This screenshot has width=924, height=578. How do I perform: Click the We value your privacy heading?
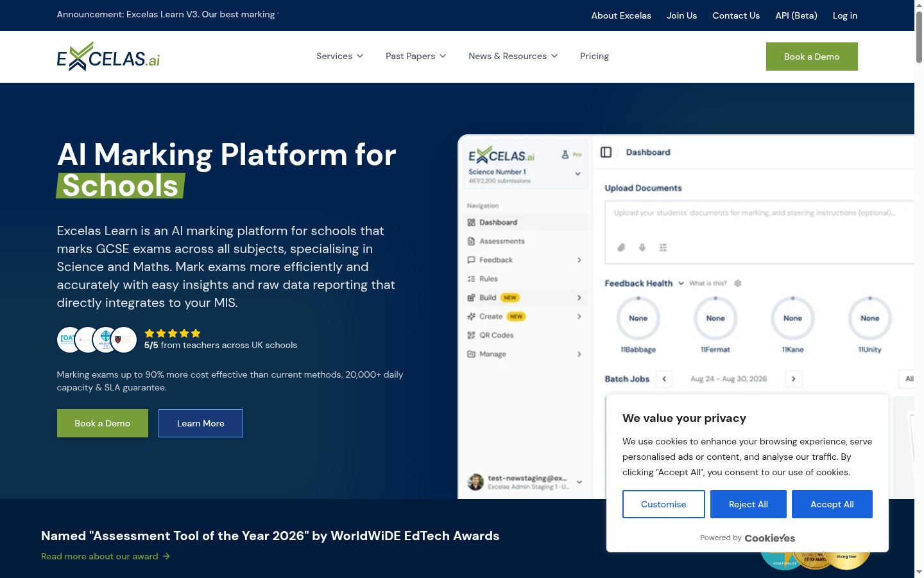[684, 418]
